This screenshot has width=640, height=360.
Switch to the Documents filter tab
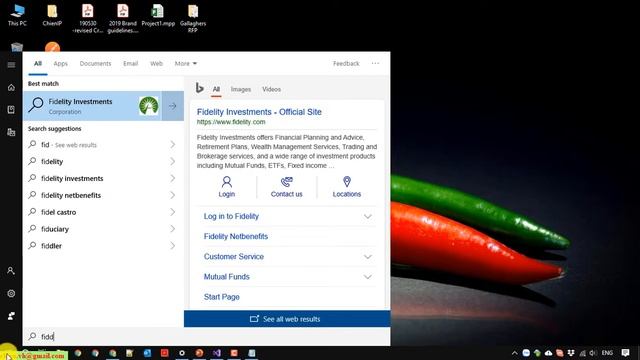(x=95, y=63)
